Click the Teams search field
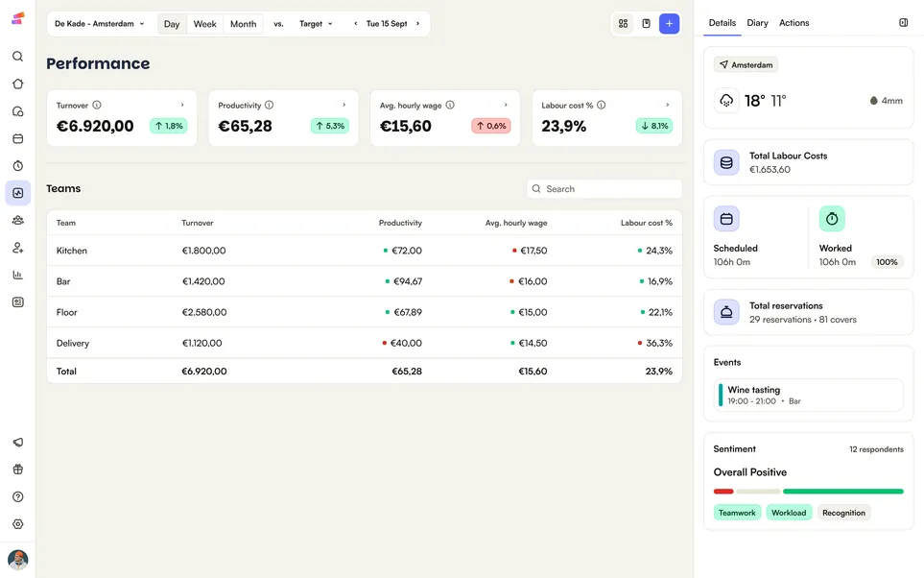Screen dimensions: 924x578 coord(604,189)
